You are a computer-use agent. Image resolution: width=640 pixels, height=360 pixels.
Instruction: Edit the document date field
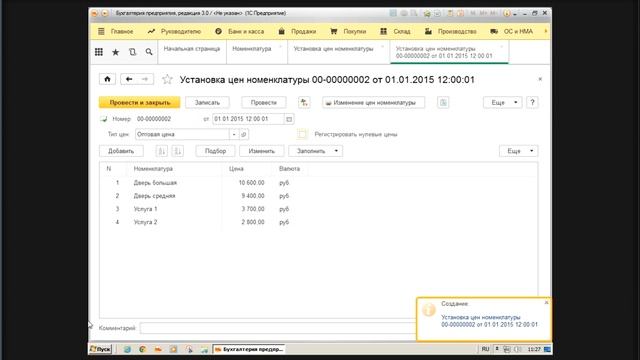tap(248, 119)
